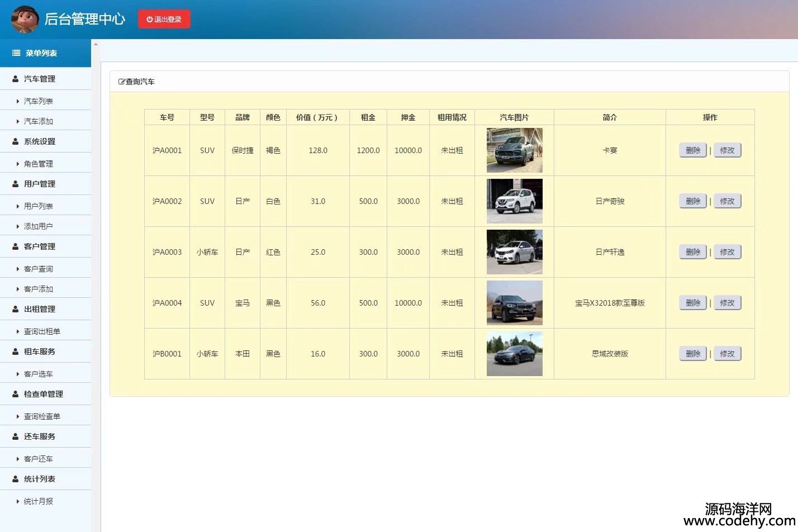Click the 保时捷 brand cell
The width and height of the screenshot is (798, 532).
(x=243, y=150)
